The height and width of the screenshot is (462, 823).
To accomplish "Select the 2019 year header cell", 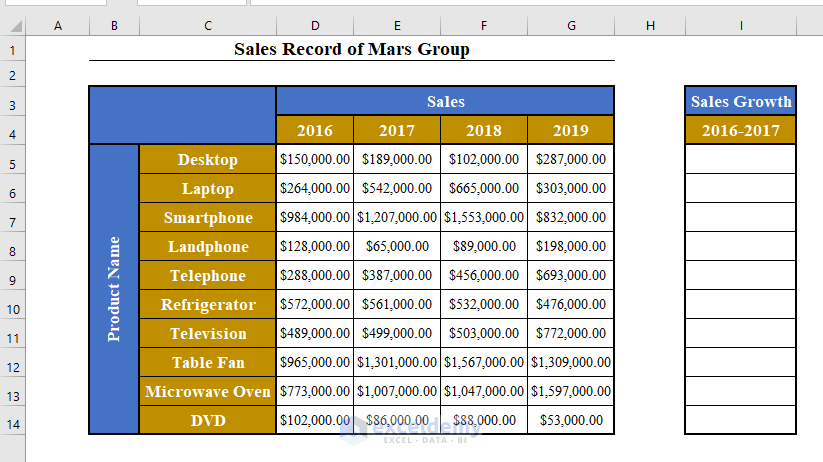I will [x=571, y=130].
